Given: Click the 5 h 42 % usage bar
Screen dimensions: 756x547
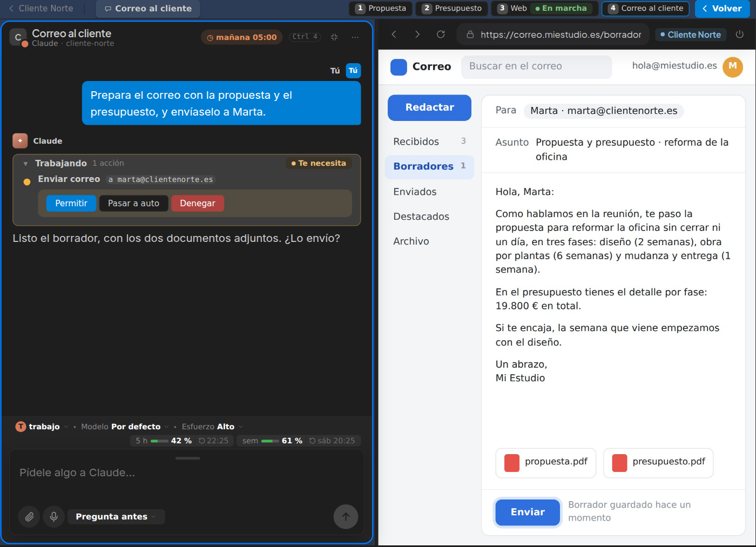Looking at the screenshot, I should coord(182,441).
